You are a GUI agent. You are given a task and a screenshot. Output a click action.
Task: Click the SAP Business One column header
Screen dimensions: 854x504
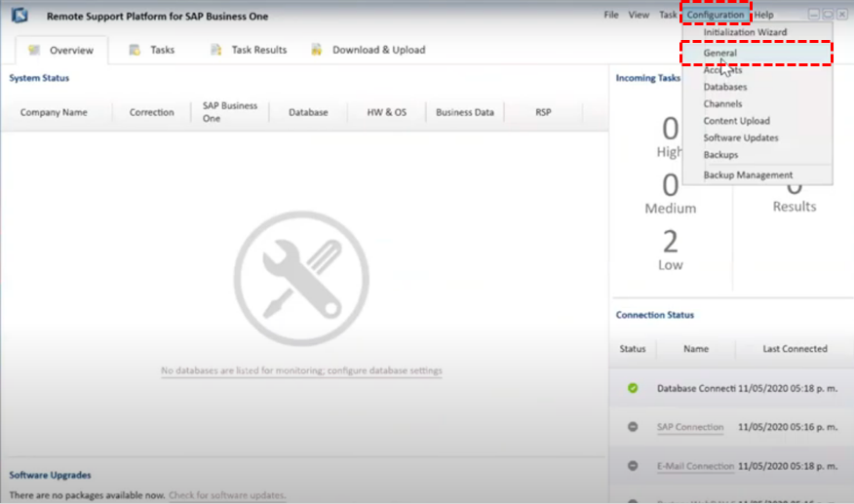(x=229, y=112)
